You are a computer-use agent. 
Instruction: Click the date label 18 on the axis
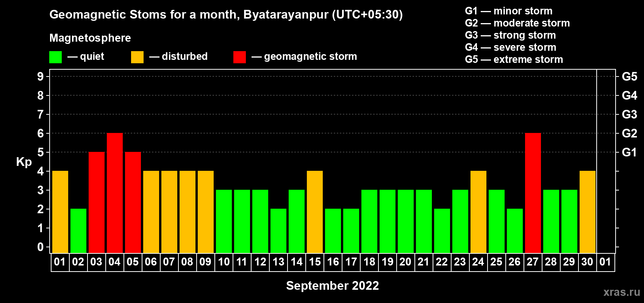pos(369,262)
